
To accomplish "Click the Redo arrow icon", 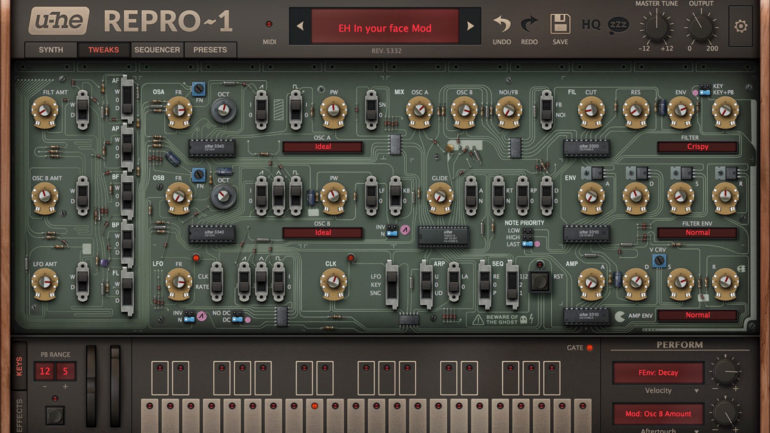I will tap(529, 24).
